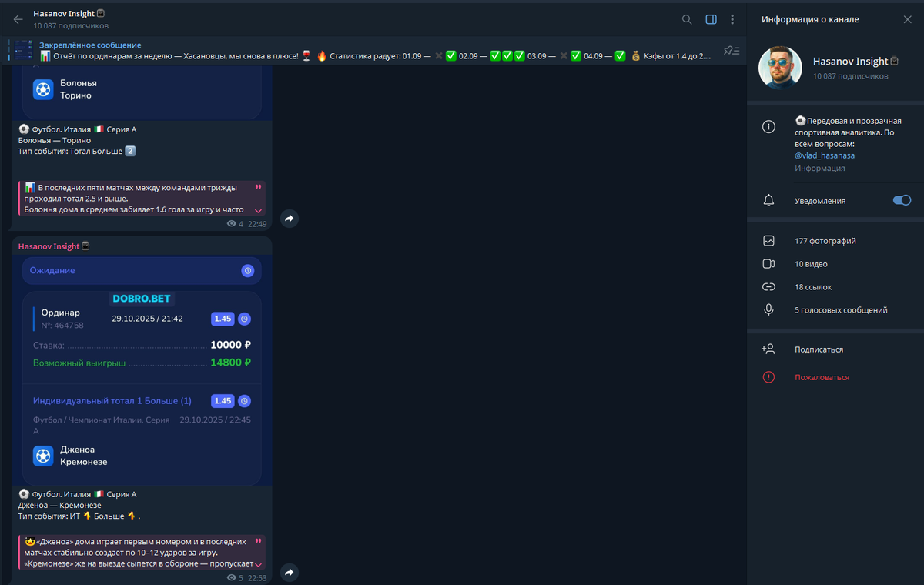Click the 'Информация о канале' panel title
The image size is (924, 585).
[810, 19]
